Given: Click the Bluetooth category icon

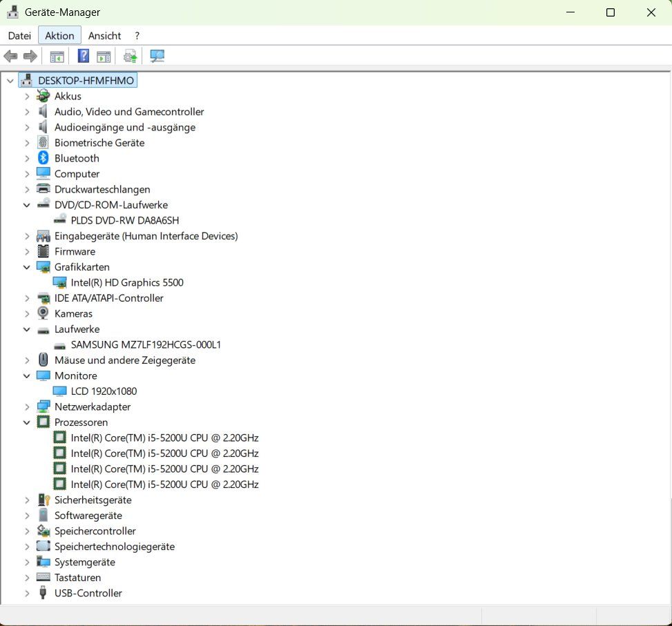Looking at the screenshot, I should pyautogui.click(x=43, y=158).
